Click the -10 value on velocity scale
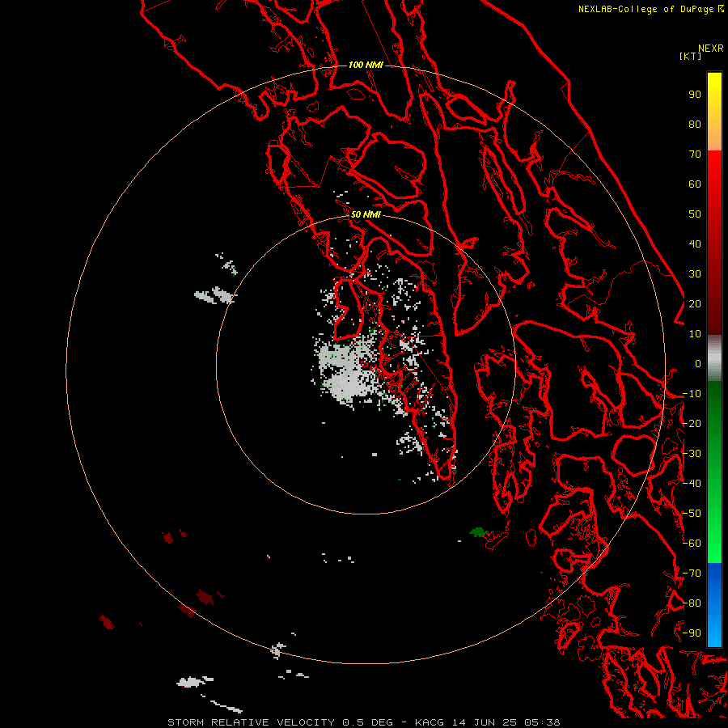This screenshot has height=728, width=728. click(692, 394)
